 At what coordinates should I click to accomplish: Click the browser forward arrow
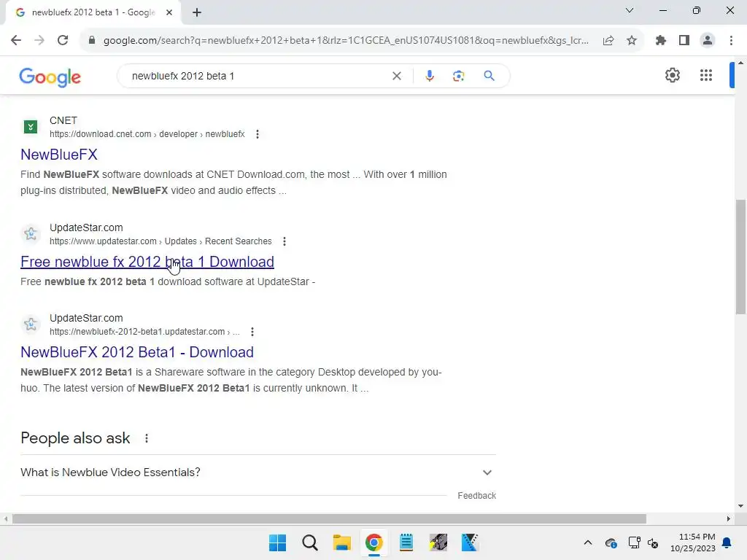(x=39, y=41)
